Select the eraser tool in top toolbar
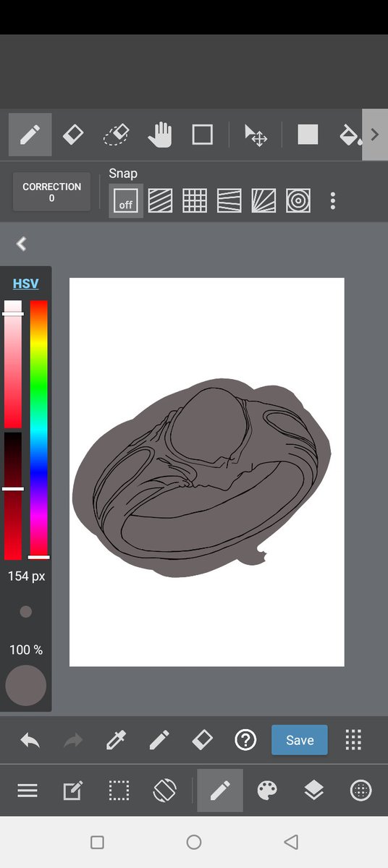388x868 pixels. (x=73, y=135)
